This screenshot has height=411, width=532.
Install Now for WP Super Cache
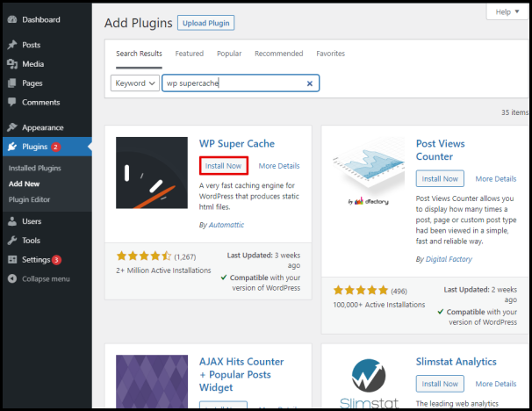pos(223,166)
